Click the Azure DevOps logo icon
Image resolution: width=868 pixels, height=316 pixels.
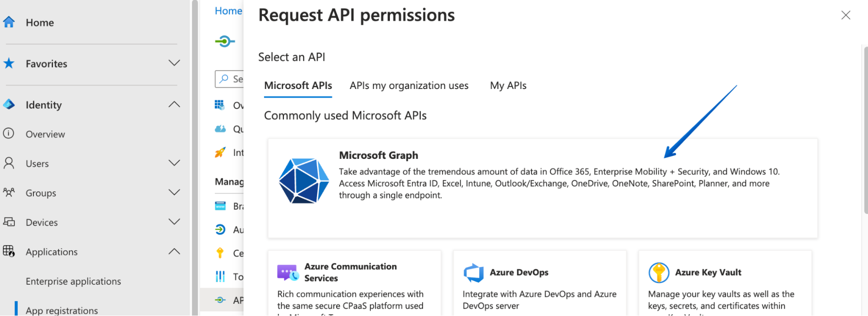(x=474, y=273)
